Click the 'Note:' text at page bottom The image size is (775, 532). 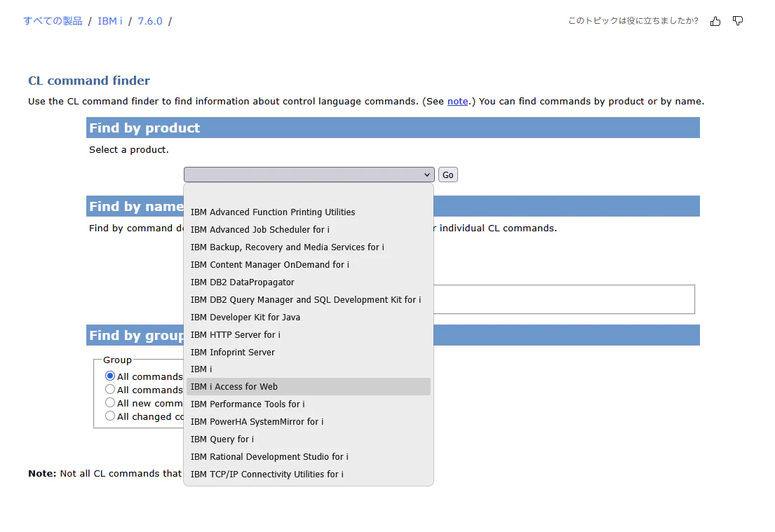pyautogui.click(x=43, y=473)
